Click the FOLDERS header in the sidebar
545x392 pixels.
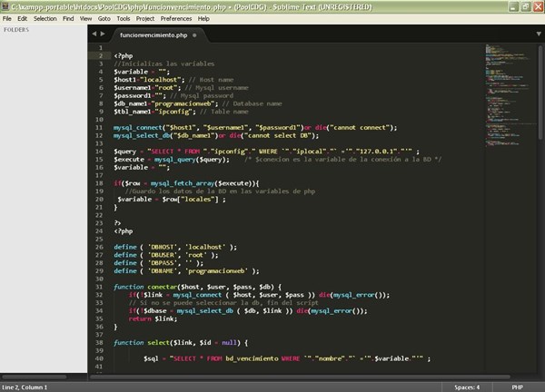(x=16, y=30)
